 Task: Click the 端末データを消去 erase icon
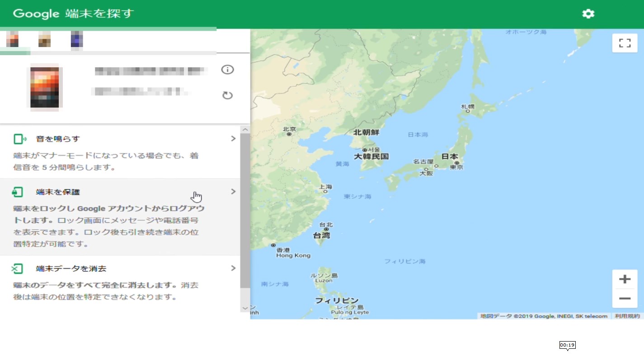point(17,269)
